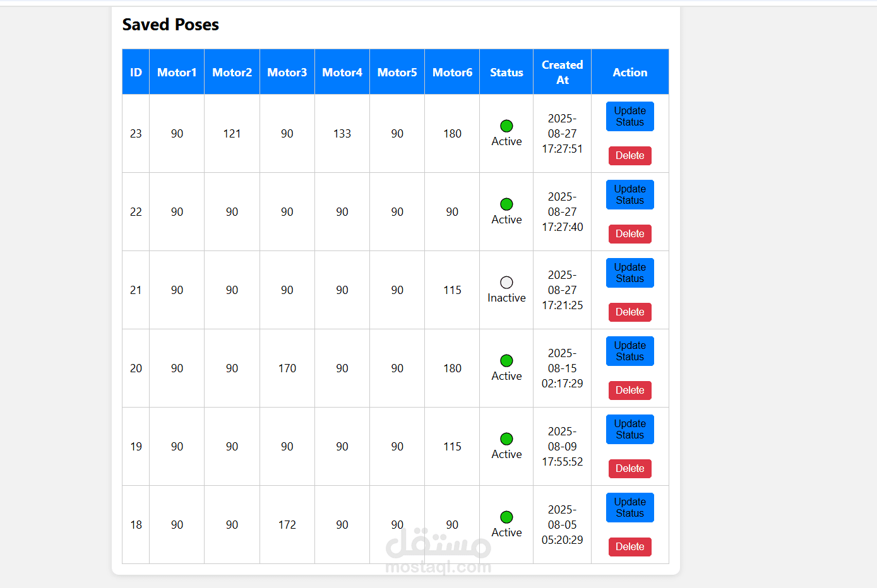Image resolution: width=877 pixels, height=588 pixels.
Task: Click the green status dot for pose 20
Action: (506, 361)
